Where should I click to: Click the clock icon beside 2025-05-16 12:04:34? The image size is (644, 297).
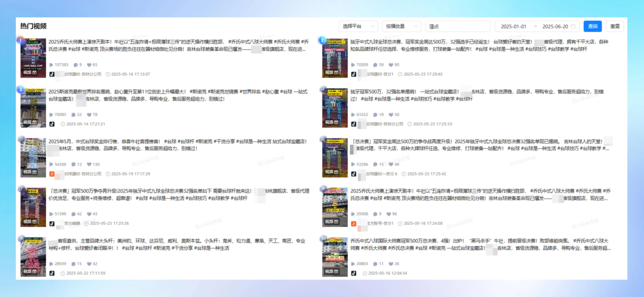pyautogui.click(x=365, y=273)
